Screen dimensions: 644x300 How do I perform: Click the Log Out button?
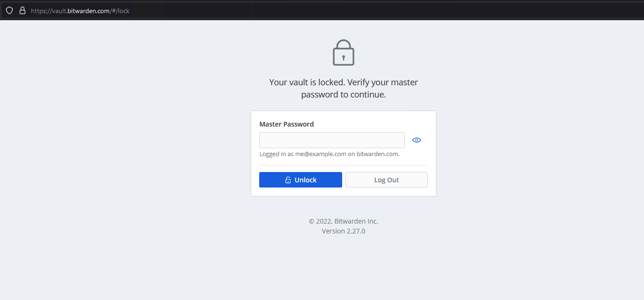point(386,180)
